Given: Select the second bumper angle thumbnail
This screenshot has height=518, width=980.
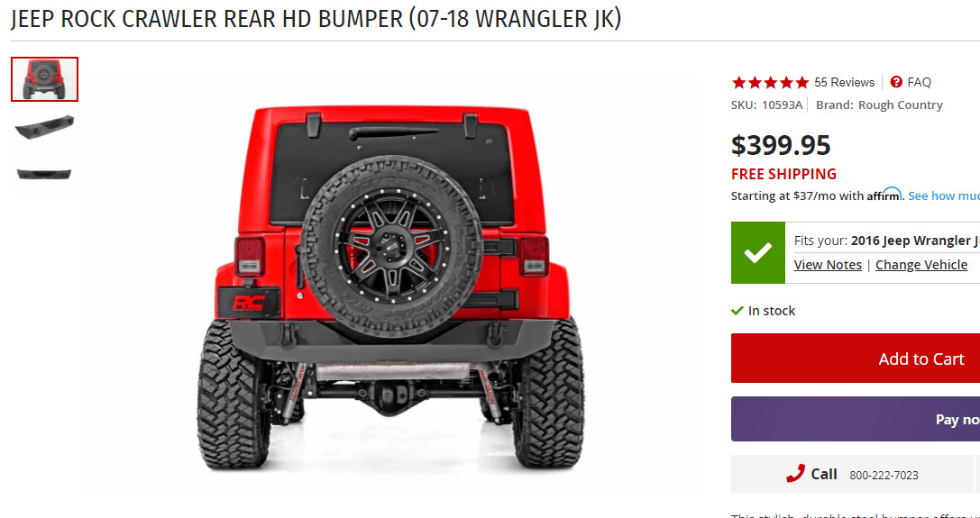Looking at the screenshot, I should (44, 127).
